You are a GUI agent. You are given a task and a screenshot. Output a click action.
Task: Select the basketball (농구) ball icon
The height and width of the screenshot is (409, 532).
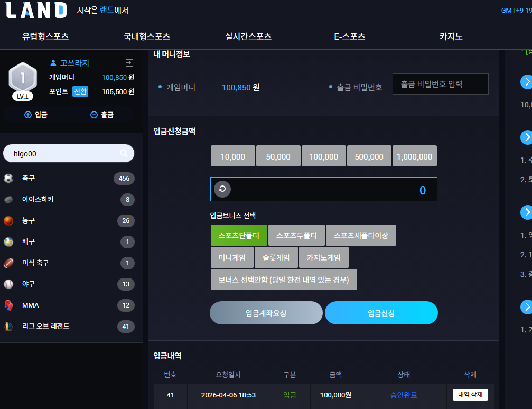point(8,221)
